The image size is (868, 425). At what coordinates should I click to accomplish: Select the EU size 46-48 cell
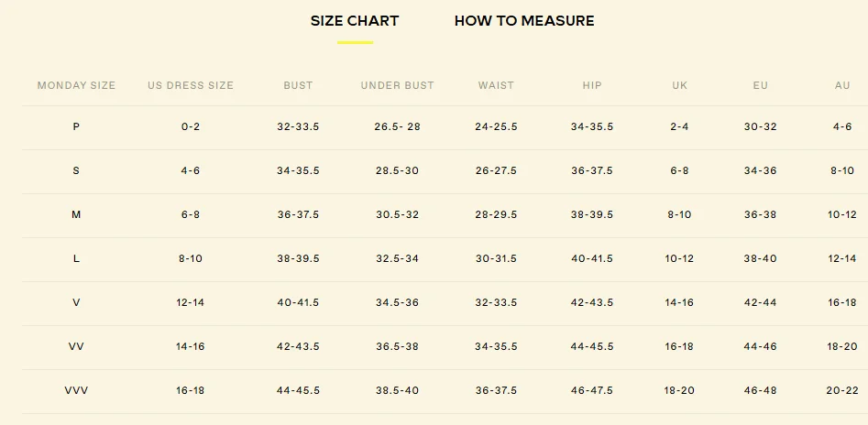(x=760, y=390)
